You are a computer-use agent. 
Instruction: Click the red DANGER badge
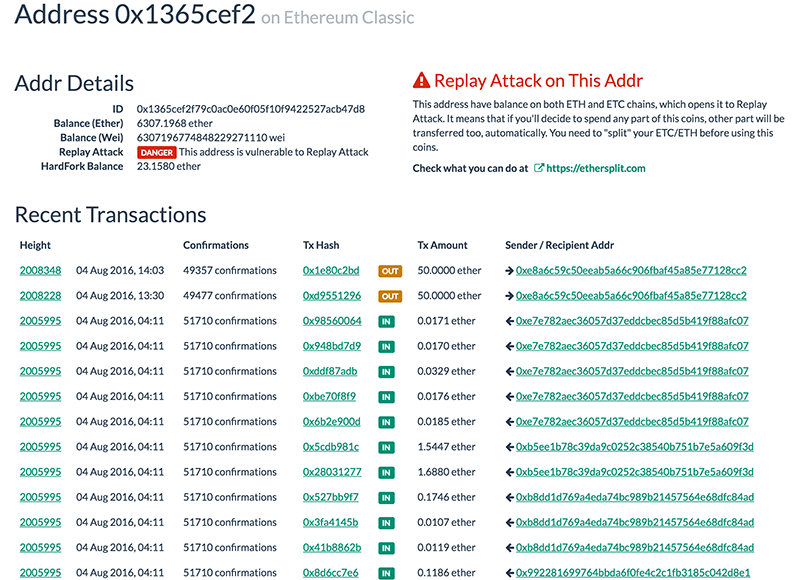[x=156, y=152]
